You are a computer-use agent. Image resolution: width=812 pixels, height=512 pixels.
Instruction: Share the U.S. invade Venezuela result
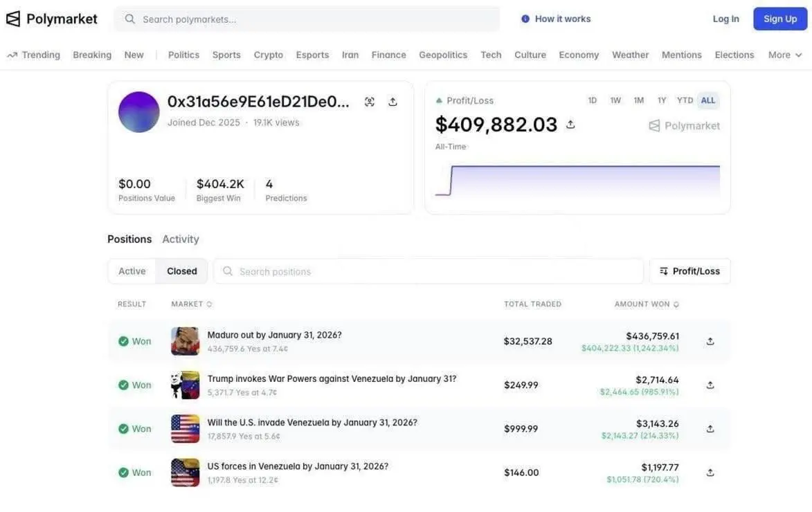click(x=710, y=429)
